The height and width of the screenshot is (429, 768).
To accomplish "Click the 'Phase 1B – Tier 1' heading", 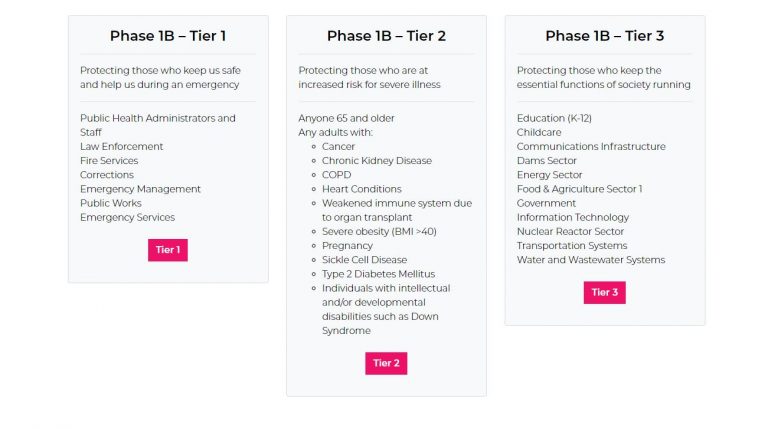I will [168, 36].
